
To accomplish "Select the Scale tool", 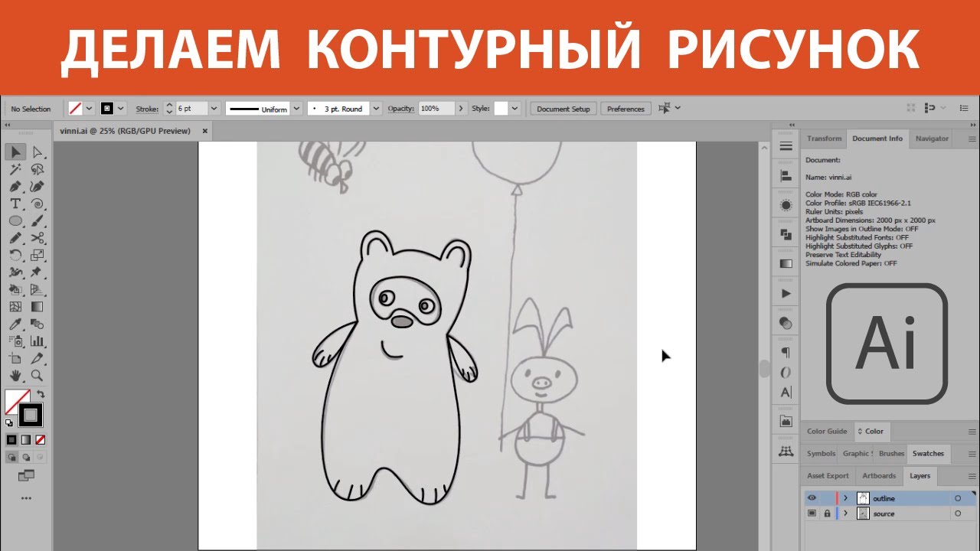I will click(37, 256).
